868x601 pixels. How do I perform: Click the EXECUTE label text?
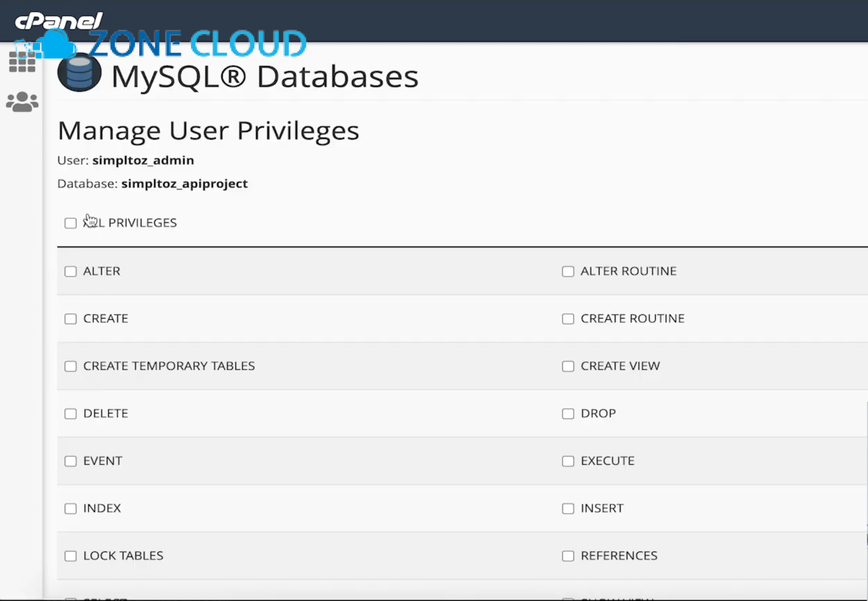pyautogui.click(x=608, y=461)
